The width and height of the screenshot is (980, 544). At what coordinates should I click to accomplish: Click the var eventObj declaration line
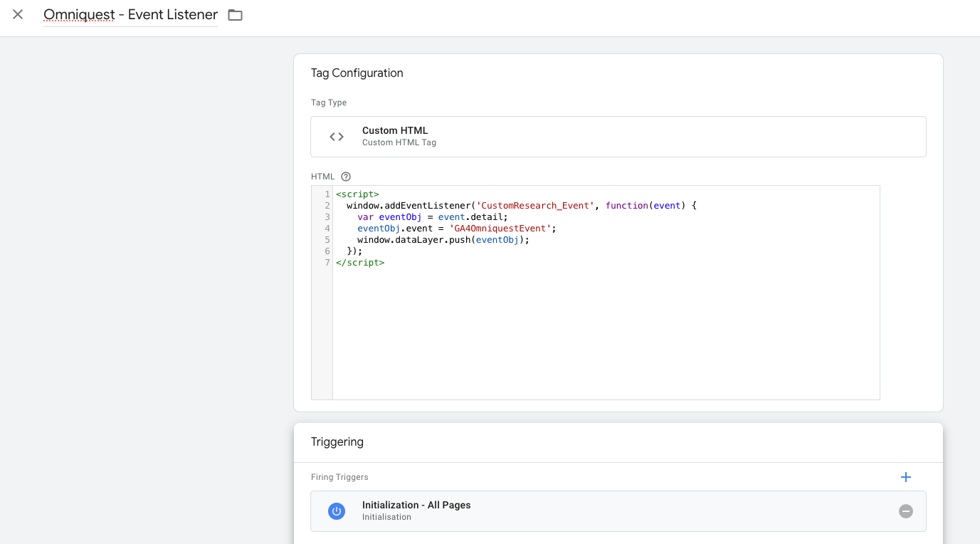pos(433,217)
